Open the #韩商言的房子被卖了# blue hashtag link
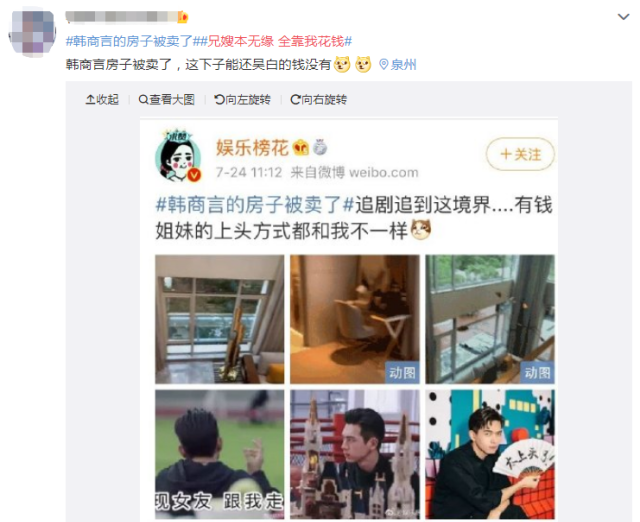 [x=129, y=41]
